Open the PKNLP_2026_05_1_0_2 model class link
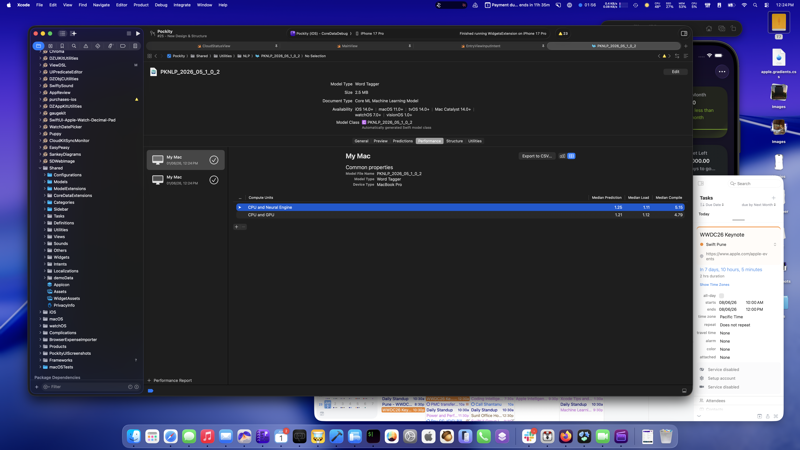This screenshot has width=800, height=450. coord(390,122)
